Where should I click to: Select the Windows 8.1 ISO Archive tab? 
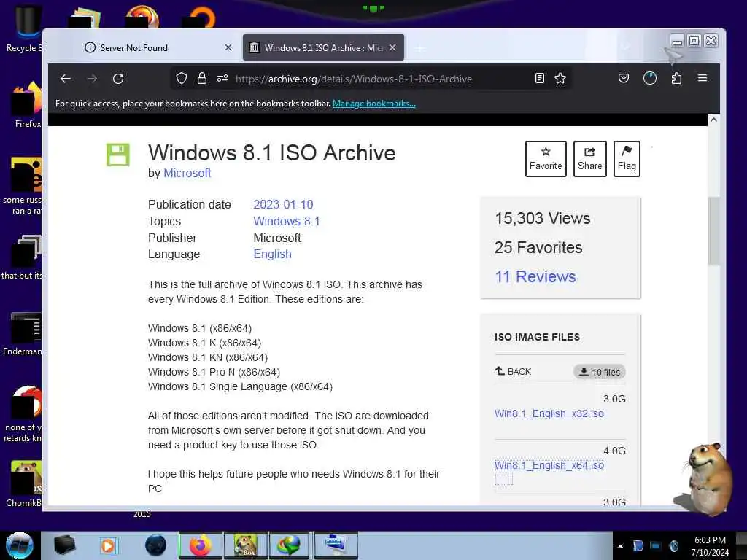[x=323, y=47]
